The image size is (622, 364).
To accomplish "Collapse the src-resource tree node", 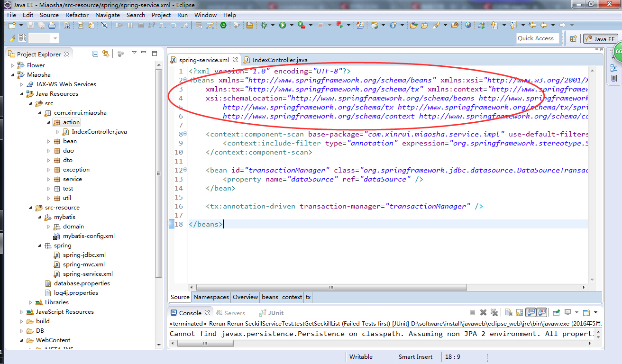I will 30,207.
